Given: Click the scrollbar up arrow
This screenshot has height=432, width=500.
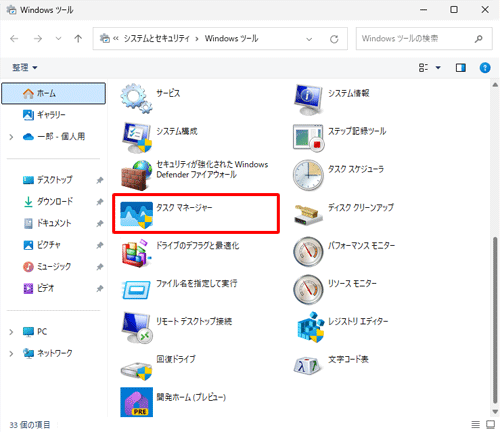Looking at the screenshot, I should 495,85.
